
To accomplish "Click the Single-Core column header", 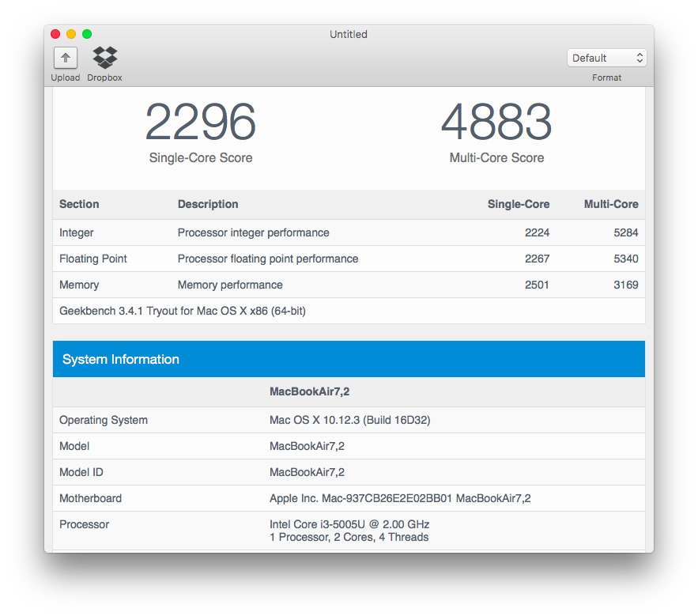I will click(x=519, y=204).
